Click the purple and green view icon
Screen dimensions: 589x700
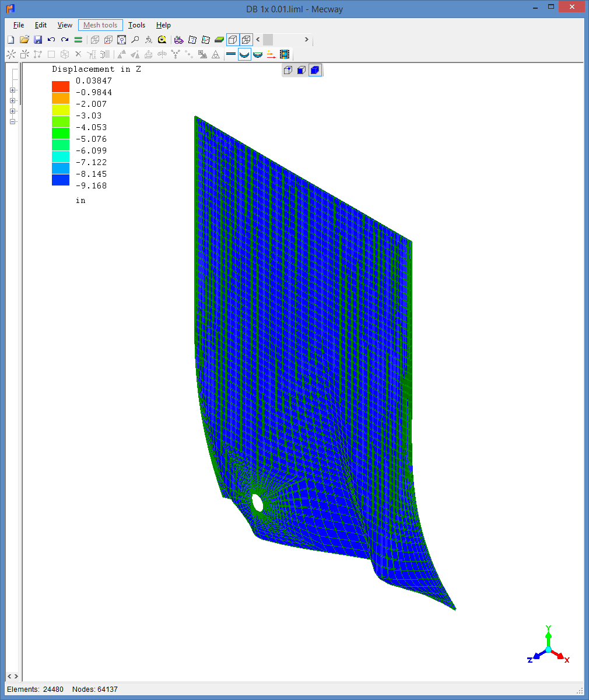pyautogui.click(x=179, y=40)
